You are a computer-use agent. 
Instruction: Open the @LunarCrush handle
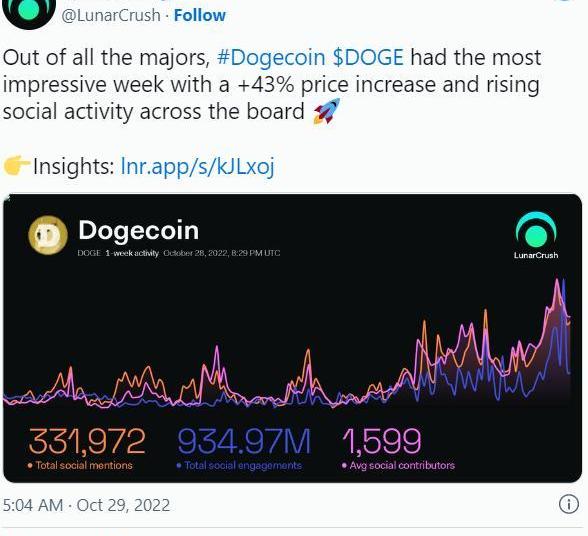click(x=111, y=15)
